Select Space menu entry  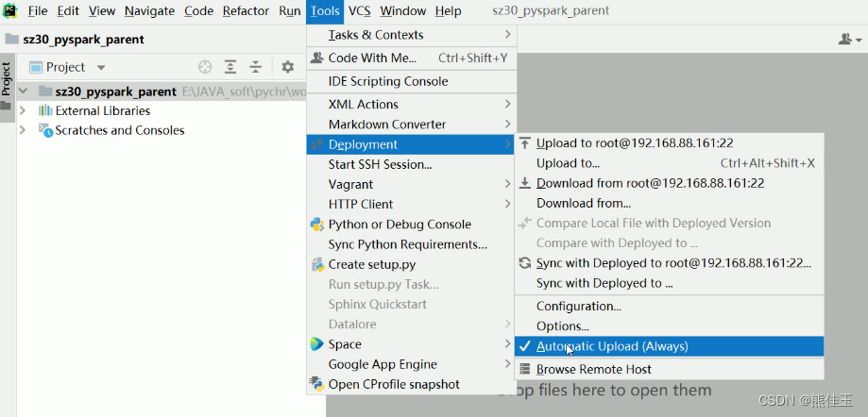(412, 344)
